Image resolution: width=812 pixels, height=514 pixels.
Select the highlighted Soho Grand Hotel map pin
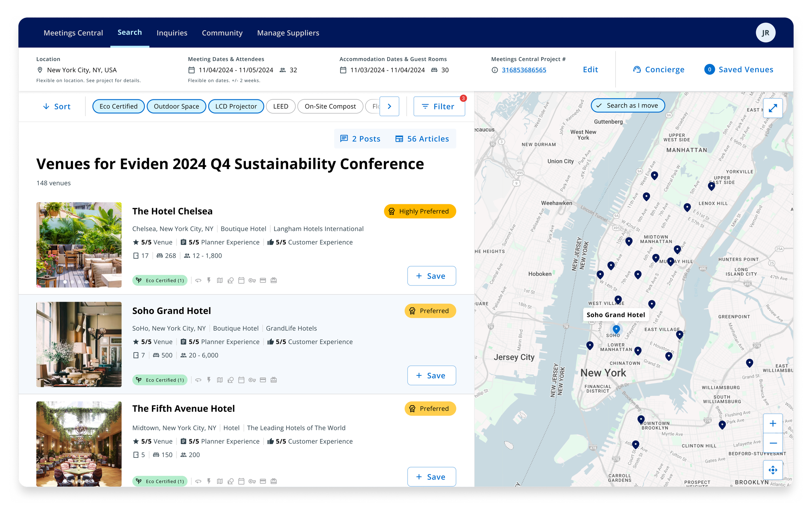click(x=616, y=329)
